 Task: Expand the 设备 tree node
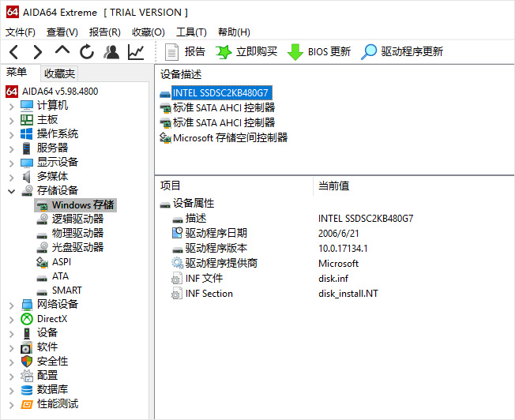(x=12, y=334)
